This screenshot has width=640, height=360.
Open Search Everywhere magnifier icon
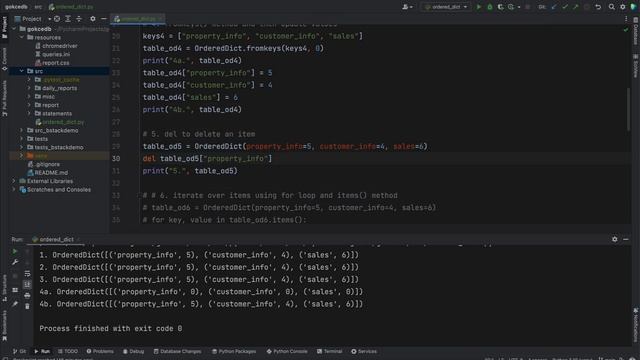coord(611,7)
